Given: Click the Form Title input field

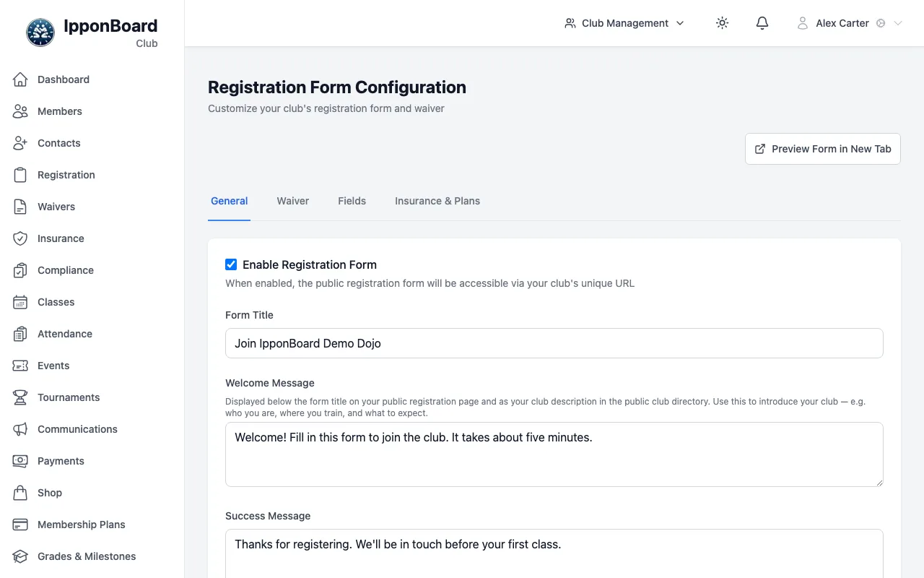Looking at the screenshot, I should pos(554,343).
